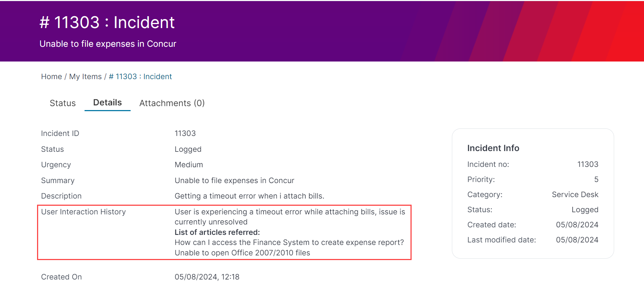This screenshot has height=291, width=644.
Task: Open the Finance System expense report article
Action: click(289, 242)
